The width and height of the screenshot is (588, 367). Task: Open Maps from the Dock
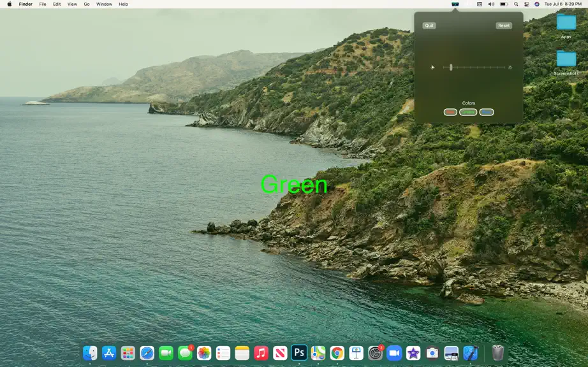tap(318, 353)
